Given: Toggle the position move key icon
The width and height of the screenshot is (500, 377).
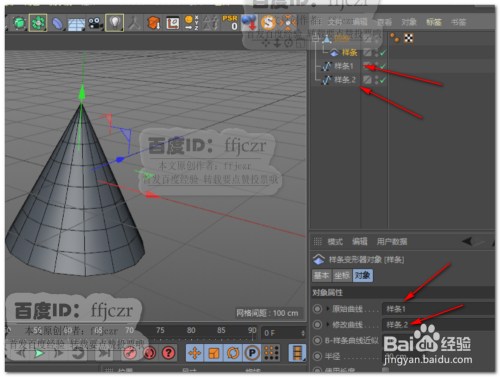Looking at the screenshot, I should 195,353.
